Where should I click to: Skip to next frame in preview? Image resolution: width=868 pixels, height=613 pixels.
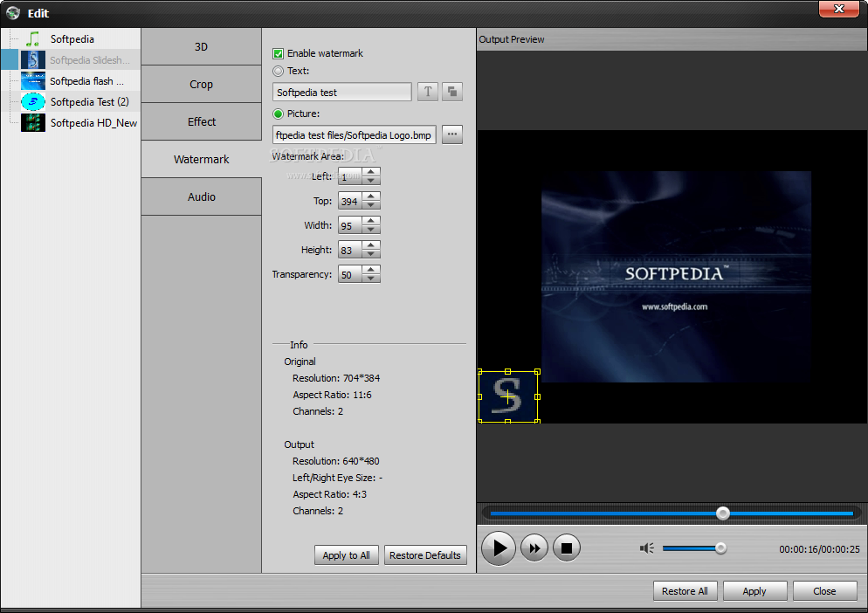point(534,548)
